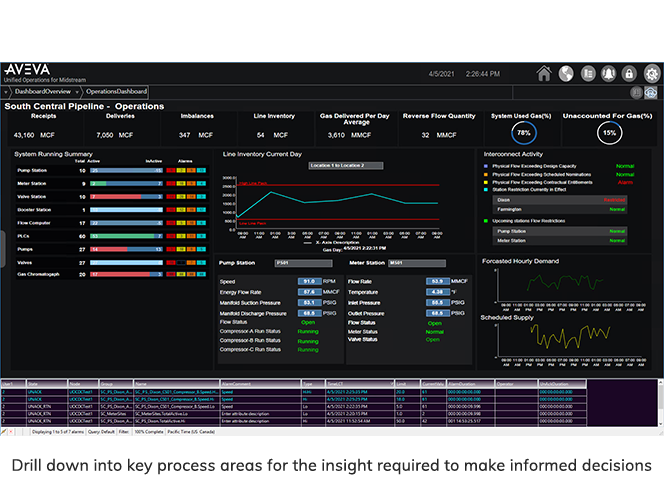The image size is (664, 498).
Task: Click the cyan alarm box for Valve Station
Action: 202,196
